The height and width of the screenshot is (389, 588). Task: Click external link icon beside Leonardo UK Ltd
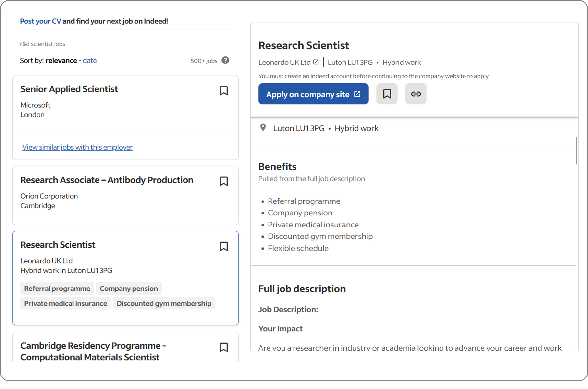316,62
